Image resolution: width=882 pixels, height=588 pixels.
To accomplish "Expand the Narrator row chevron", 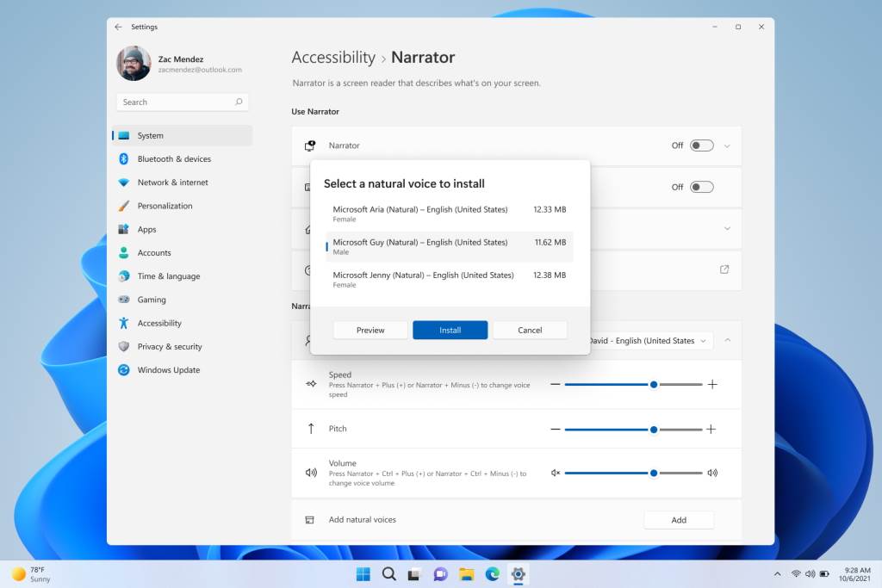I will click(728, 145).
